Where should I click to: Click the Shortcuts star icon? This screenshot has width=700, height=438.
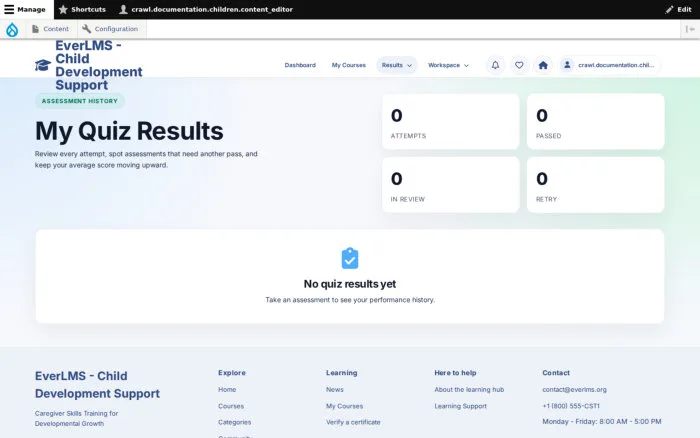point(63,9)
